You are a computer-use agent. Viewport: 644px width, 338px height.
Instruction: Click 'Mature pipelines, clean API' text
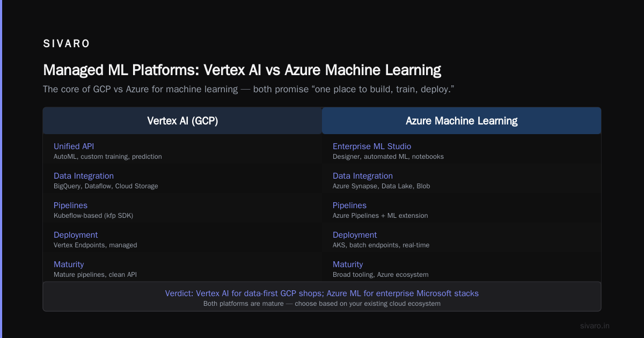96,275
